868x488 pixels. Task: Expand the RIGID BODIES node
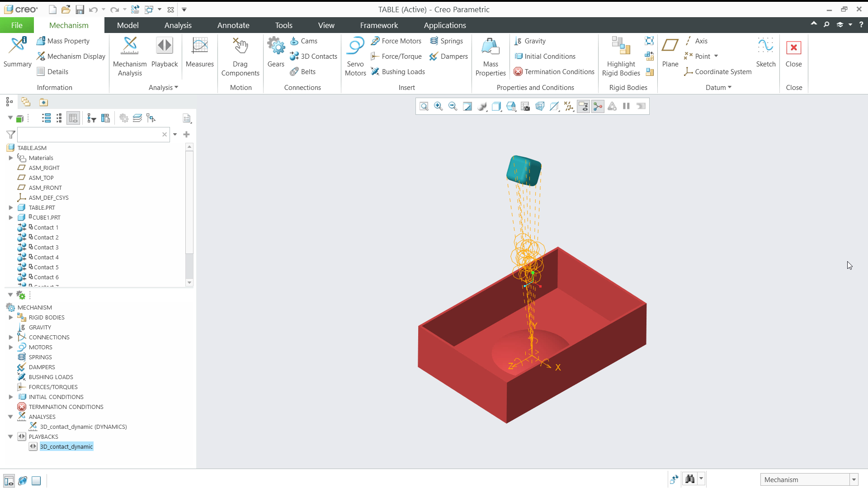[x=11, y=317]
